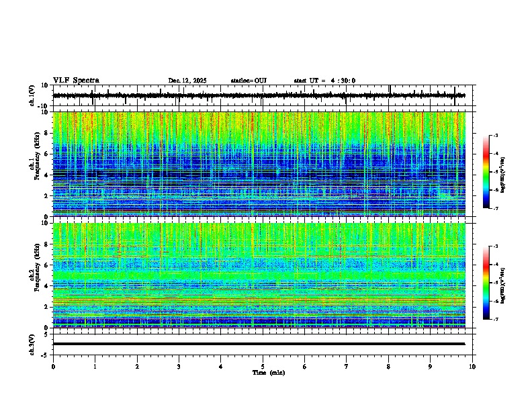The image size is (532, 411).
Task: Click tick label 3 on the Time axis
Action: (x=179, y=367)
